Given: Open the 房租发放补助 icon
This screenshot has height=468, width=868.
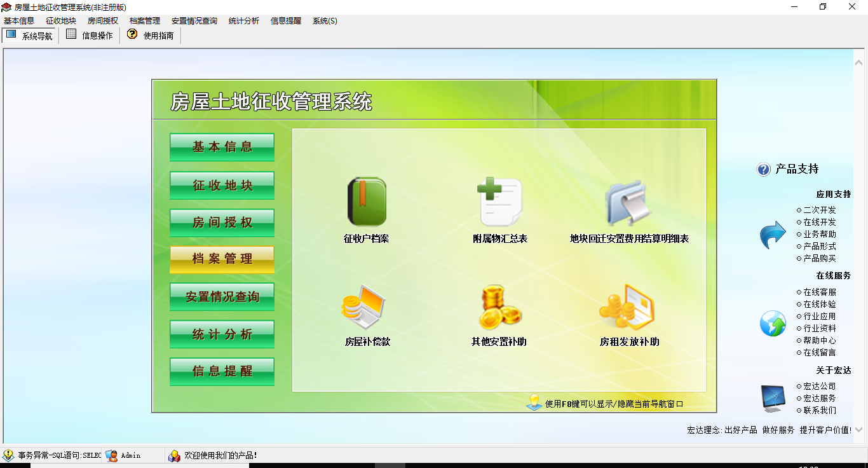Looking at the screenshot, I should click(x=627, y=306).
